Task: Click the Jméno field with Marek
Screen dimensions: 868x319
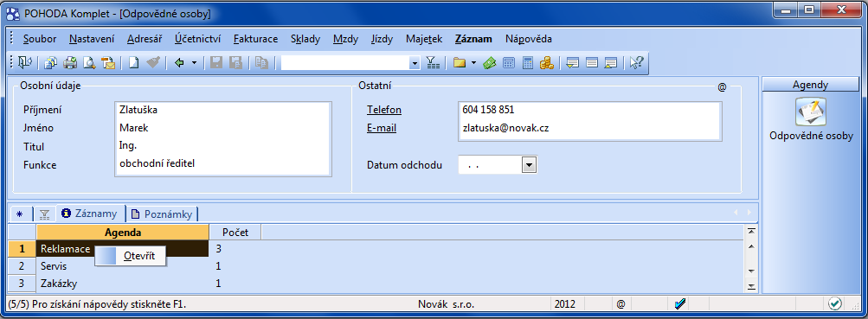Action: coord(223,128)
